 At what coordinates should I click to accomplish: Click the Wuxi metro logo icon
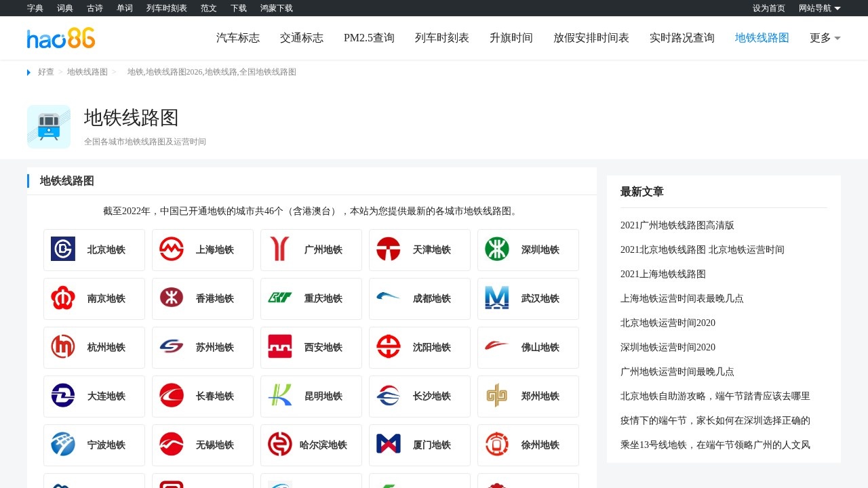tap(172, 445)
